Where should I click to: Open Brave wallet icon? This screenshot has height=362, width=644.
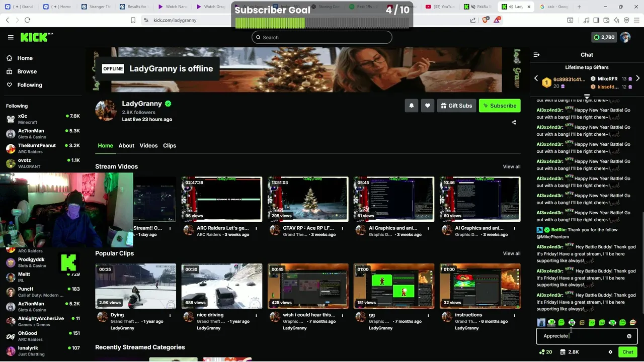[606, 20]
